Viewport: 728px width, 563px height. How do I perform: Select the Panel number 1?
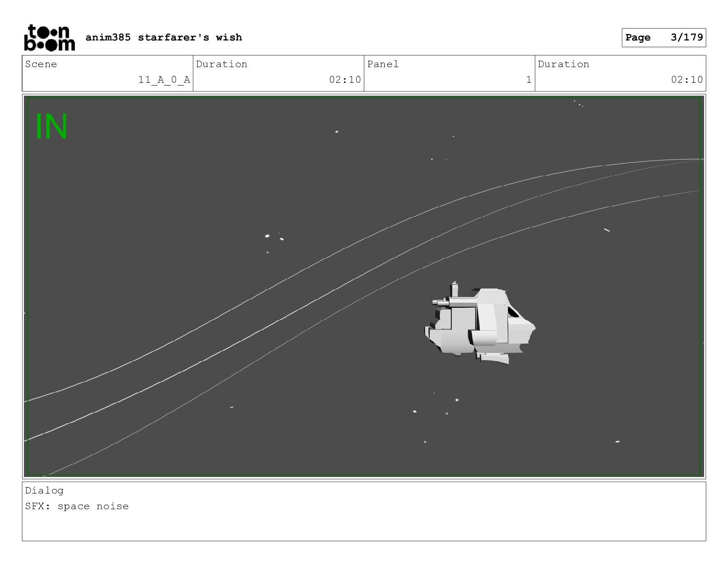(x=529, y=80)
